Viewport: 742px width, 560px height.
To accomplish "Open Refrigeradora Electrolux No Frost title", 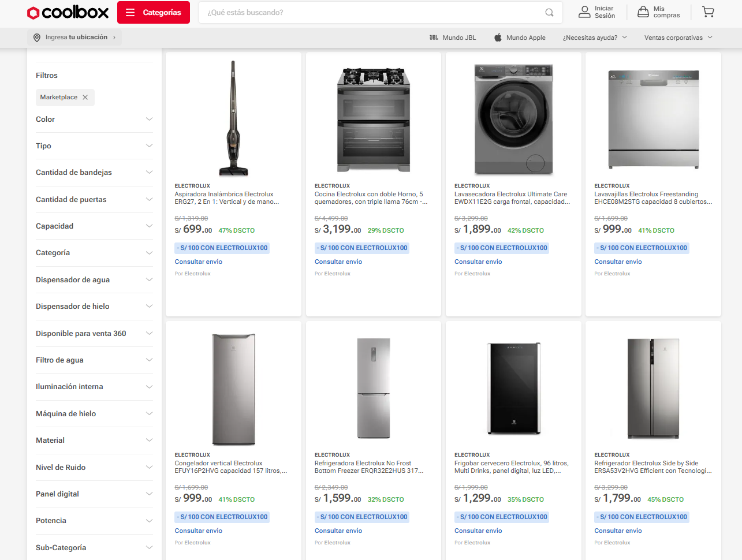I will (x=369, y=467).
